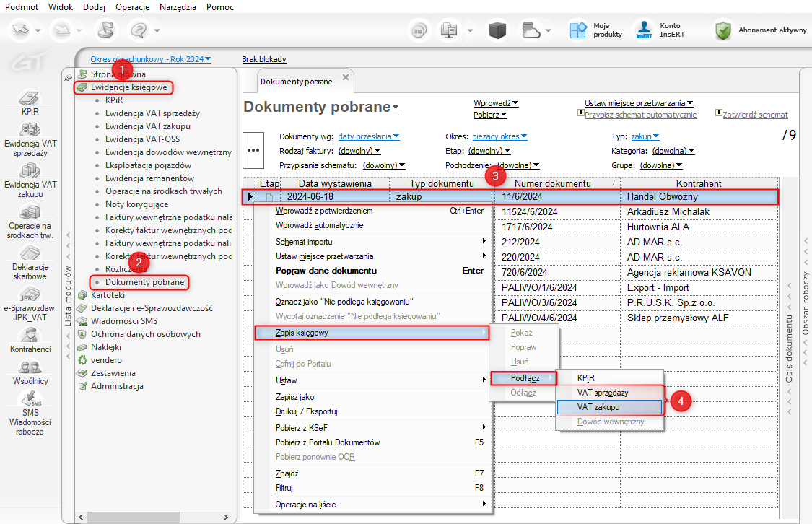Open the KPiR sidebar icon
812x524 pixels.
pyautogui.click(x=30, y=98)
